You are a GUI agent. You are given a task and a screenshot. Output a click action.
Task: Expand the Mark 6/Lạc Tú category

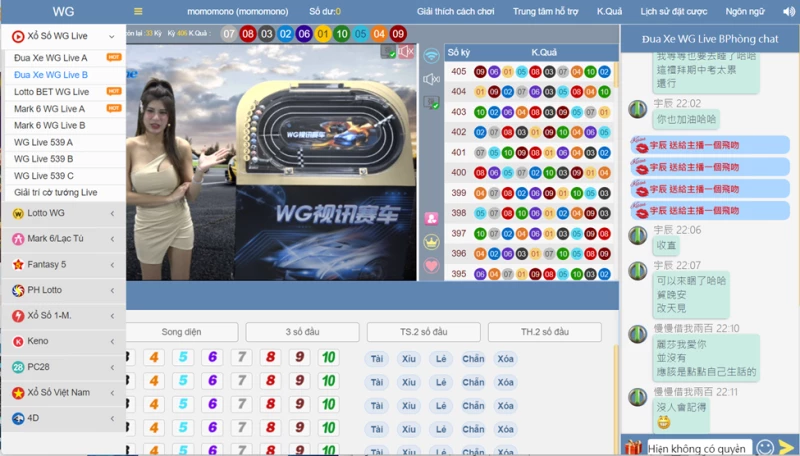pyautogui.click(x=112, y=239)
